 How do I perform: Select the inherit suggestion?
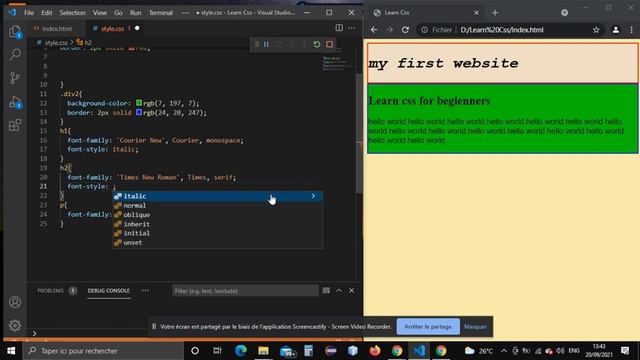tap(218, 224)
